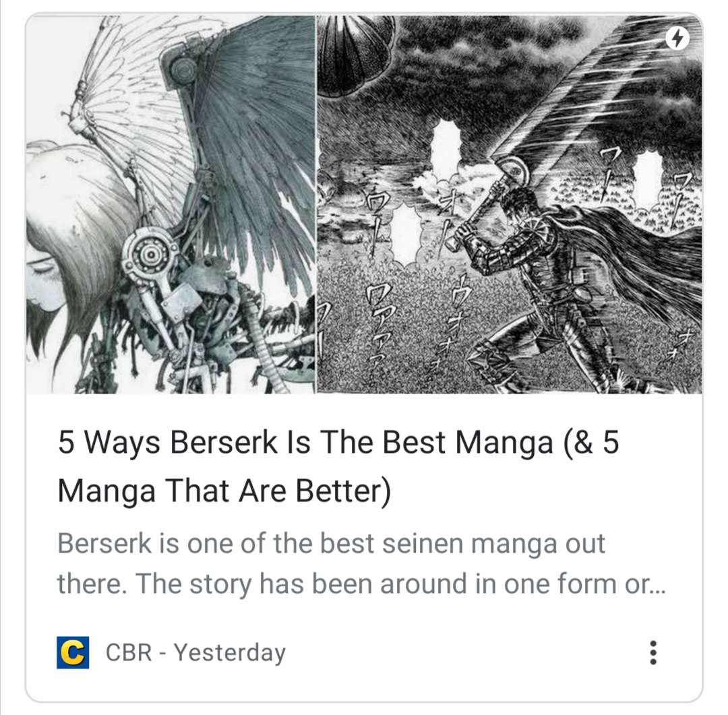The width and height of the screenshot is (728, 715).
Task: Open the three-dot overflow menu
Action: [x=653, y=653]
